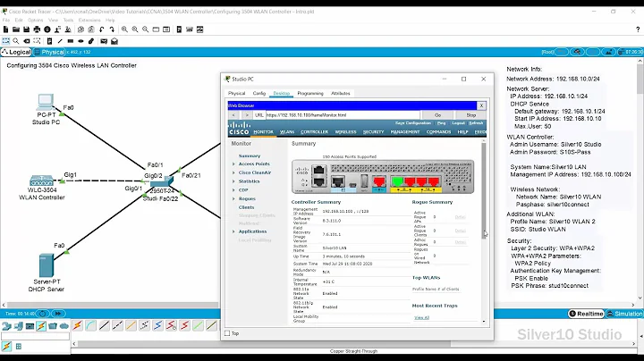Switch to Simulation mode
644x361 pixels.
point(624,314)
